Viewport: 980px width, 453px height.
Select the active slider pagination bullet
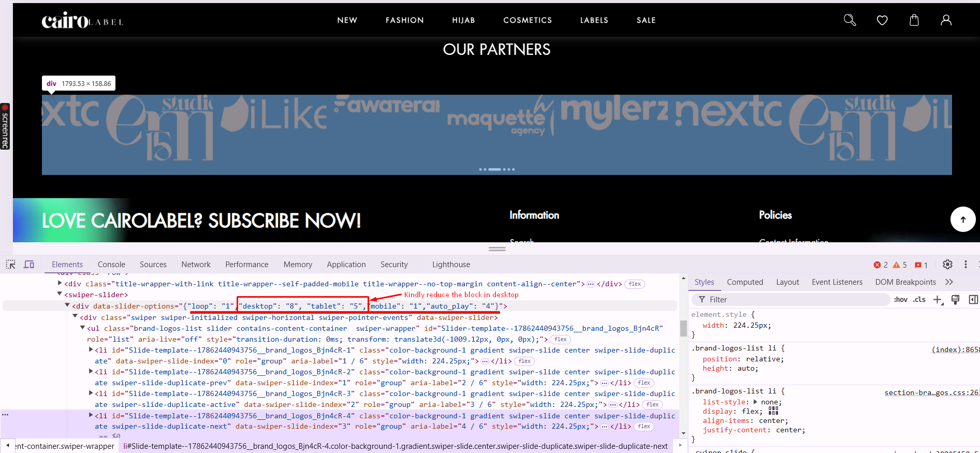494,169
